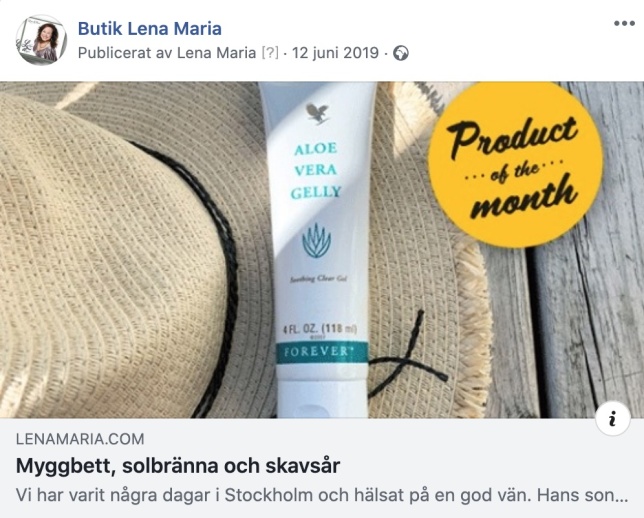Image resolution: width=644 pixels, height=518 pixels.
Task: Open headline Myggbett, solbränna och skavsår
Action: tap(178, 466)
